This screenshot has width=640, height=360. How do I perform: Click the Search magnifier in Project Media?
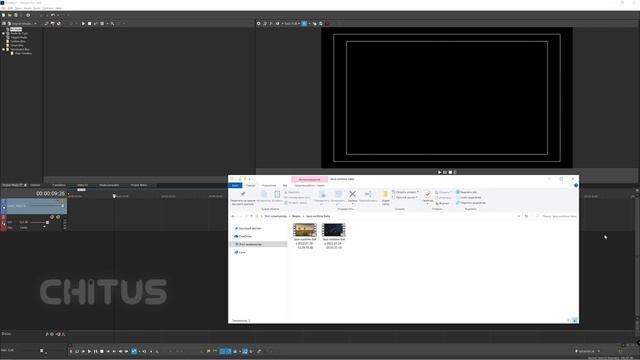coord(113,24)
